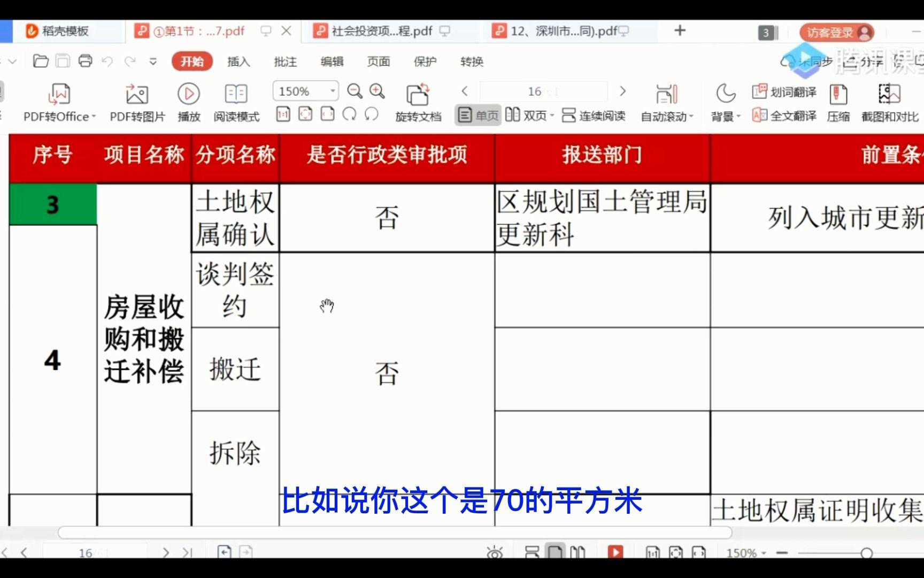Convert with PDF转Office tool

(59, 102)
